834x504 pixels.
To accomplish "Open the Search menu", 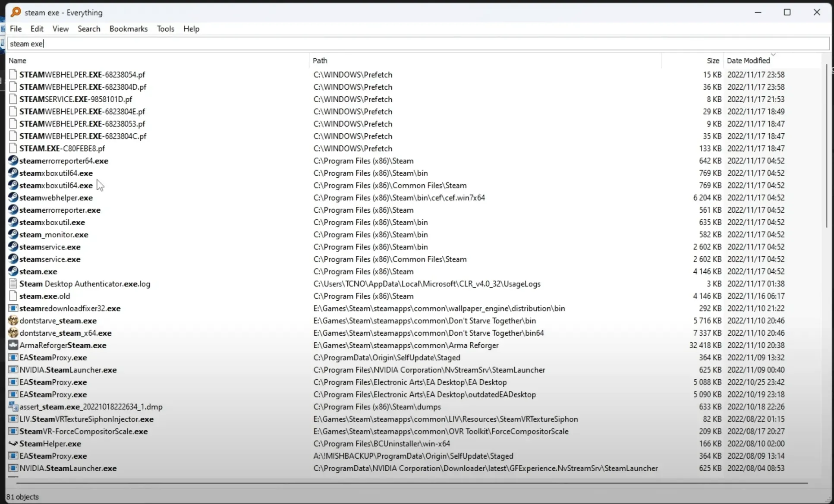I will pyautogui.click(x=89, y=28).
